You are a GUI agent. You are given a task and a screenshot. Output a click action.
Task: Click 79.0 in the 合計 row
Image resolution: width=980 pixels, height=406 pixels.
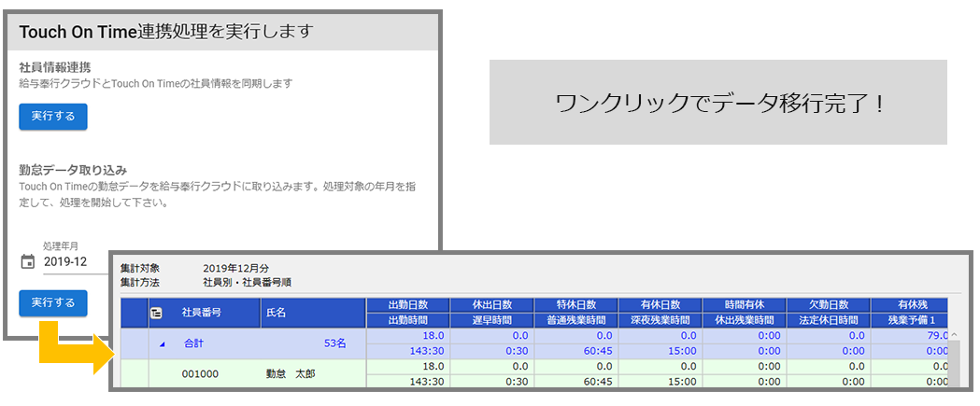(x=936, y=335)
